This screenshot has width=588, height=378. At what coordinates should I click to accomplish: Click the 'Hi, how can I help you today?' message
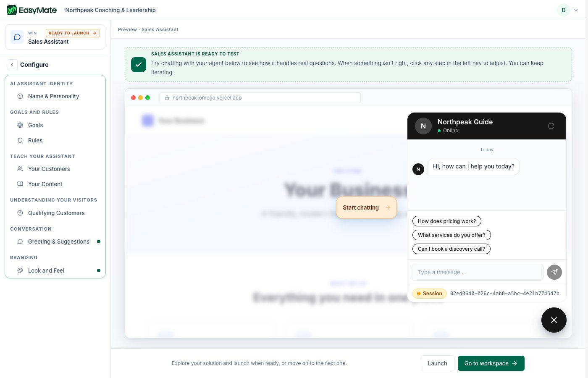pyautogui.click(x=474, y=166)
